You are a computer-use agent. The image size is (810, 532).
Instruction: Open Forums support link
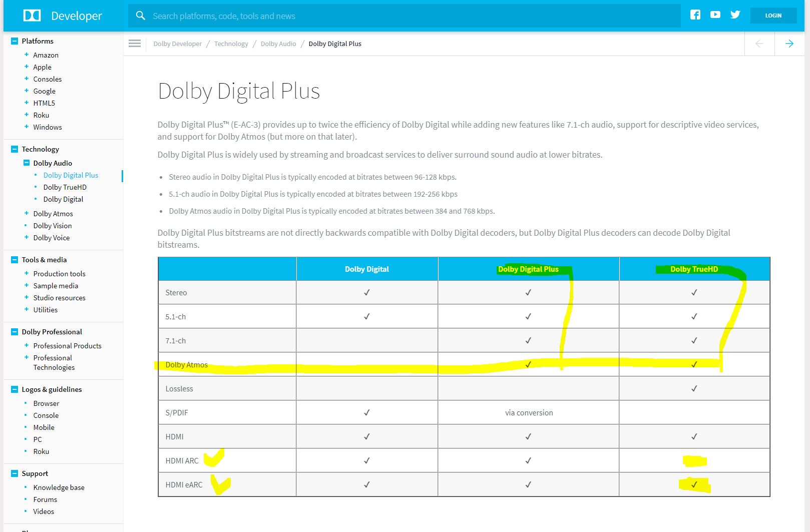[x=45, y=499]
